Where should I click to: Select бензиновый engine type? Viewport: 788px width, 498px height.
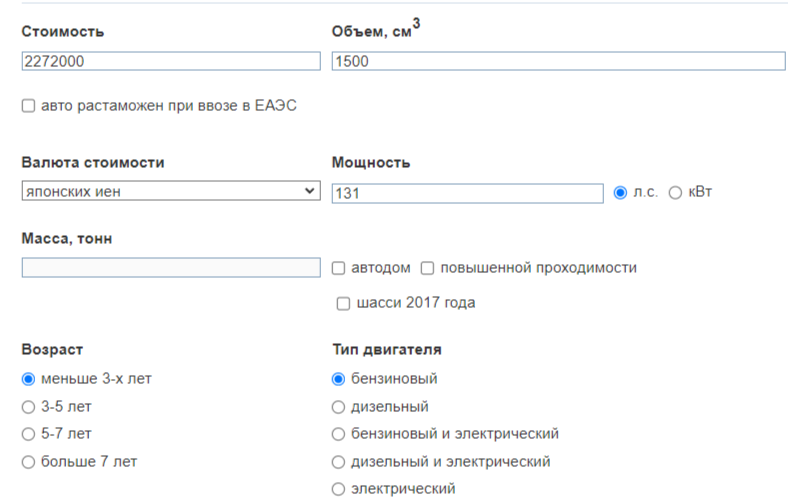339,379
